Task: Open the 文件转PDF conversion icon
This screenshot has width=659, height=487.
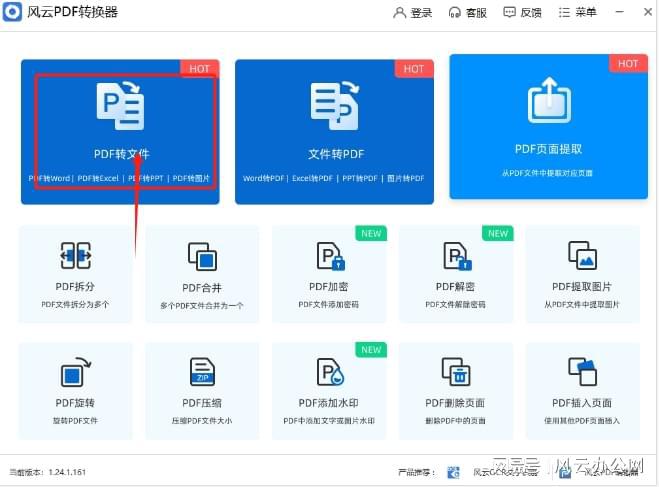Action: (x=335, y=106)
